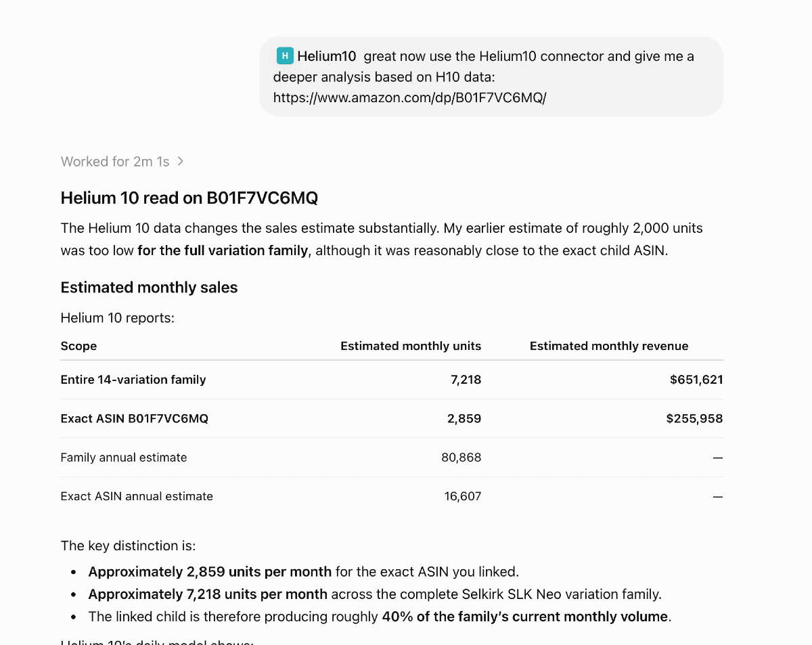Click the Estimated monthly sales heading
The height and width of the screenshot is (645, 812).
coord(150,288)
